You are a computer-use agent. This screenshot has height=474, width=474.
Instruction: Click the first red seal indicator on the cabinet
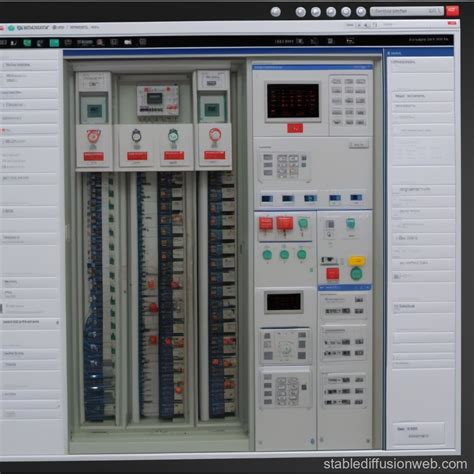point(94,136)
